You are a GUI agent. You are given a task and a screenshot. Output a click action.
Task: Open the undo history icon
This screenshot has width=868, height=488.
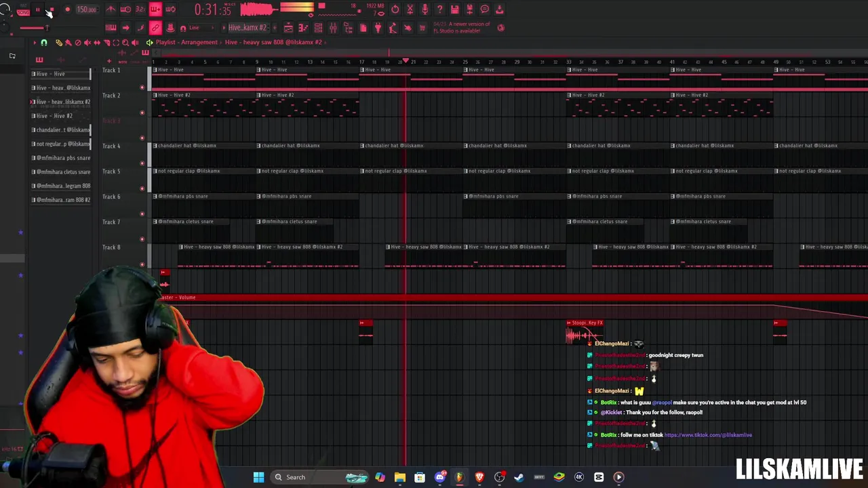click(395, 9)
